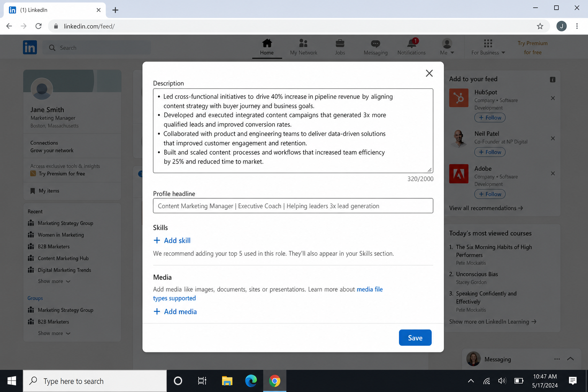
Task: Open the Home tab in LinkedIn navigation
Action: click(267, 47)
